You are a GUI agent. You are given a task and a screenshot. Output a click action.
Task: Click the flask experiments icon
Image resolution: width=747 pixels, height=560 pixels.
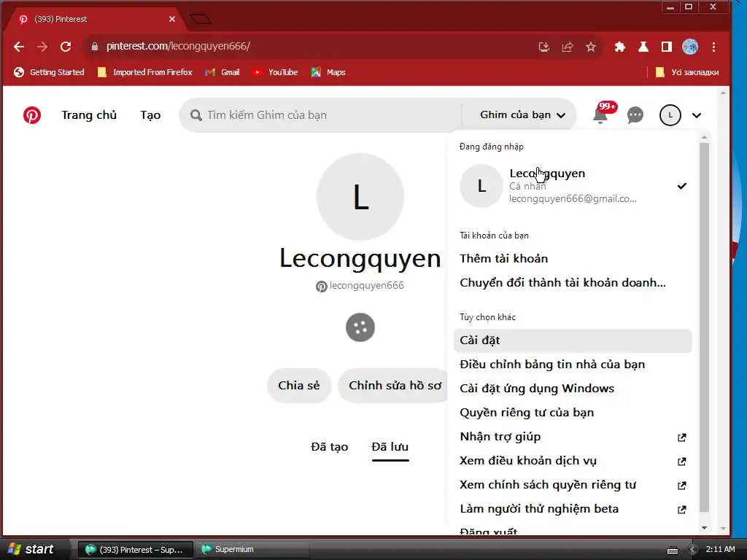pos(643,47)
